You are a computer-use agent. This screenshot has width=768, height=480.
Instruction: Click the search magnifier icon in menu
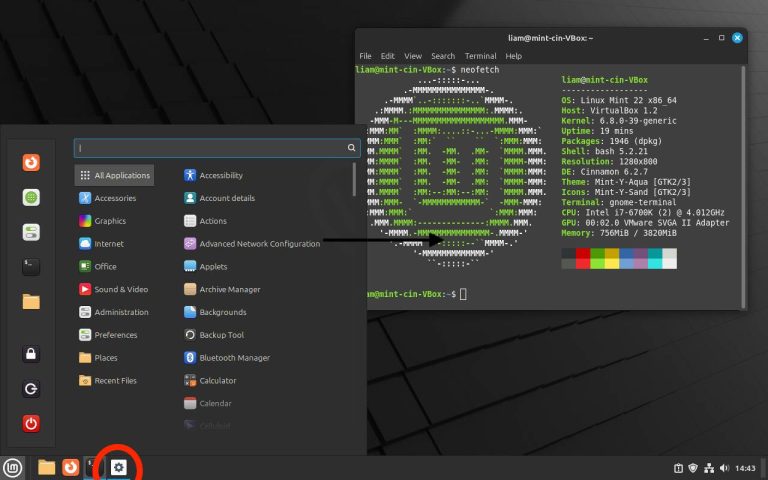351,147
